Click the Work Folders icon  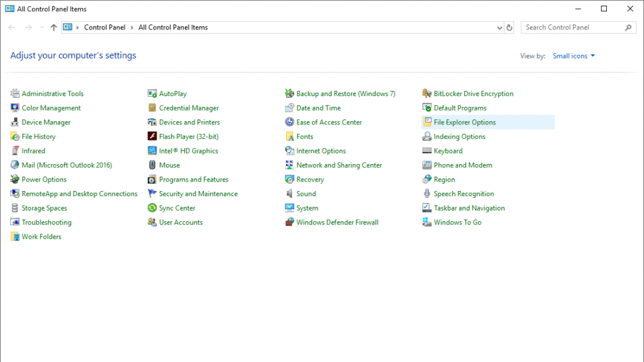coord(15,236)
